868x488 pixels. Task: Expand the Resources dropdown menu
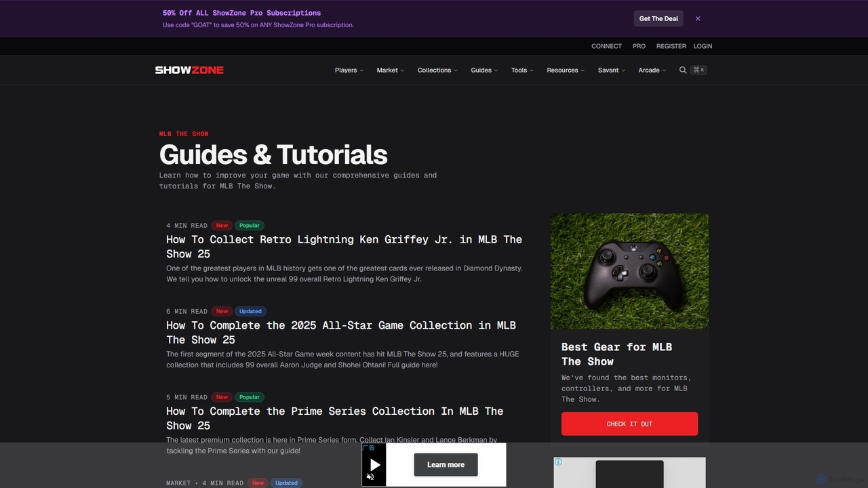pyautogui.click(x=566, y=70)
